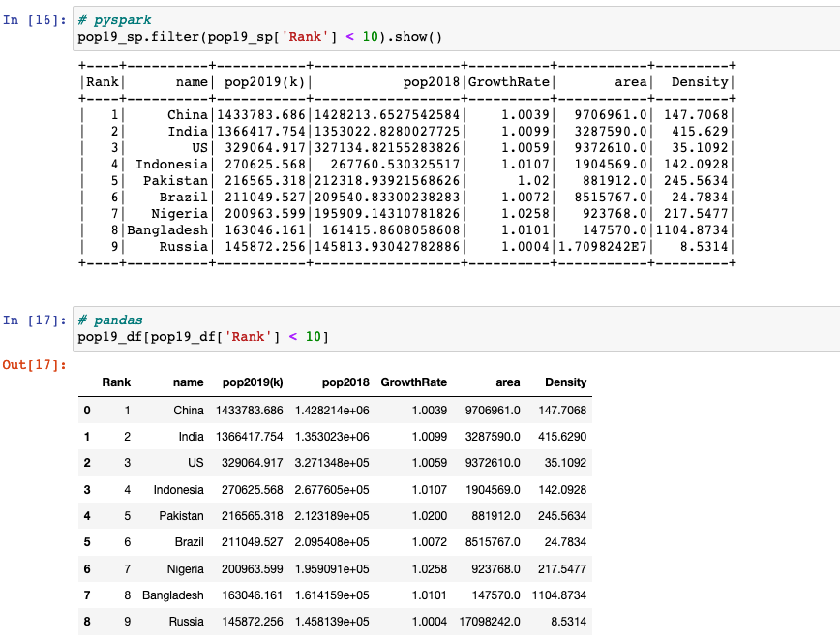The height and width of the screenshot is (641, 840).
Task: Click the Density column header
Action: tap(566, 382)
